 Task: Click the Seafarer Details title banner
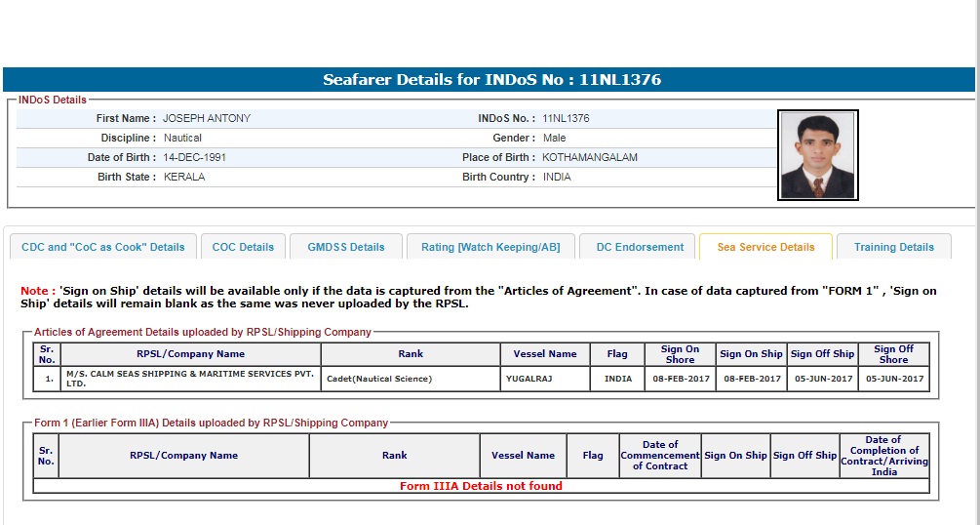point(490,80)
